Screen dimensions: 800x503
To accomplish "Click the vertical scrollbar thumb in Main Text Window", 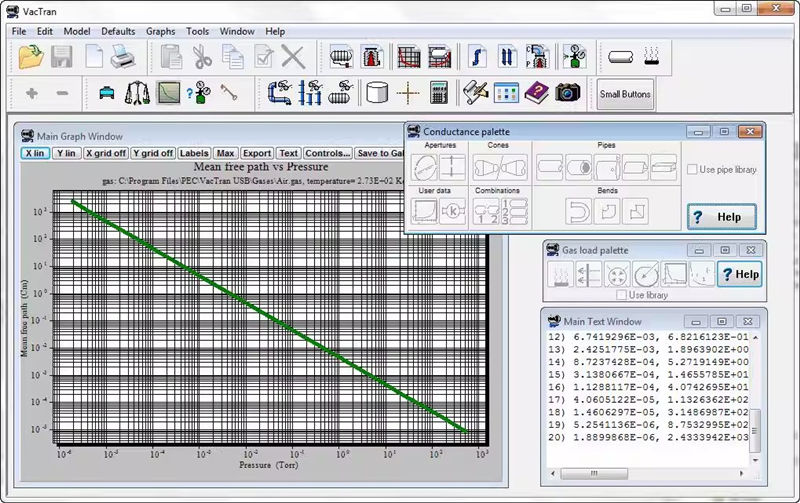I will click(x=755, y=431).
